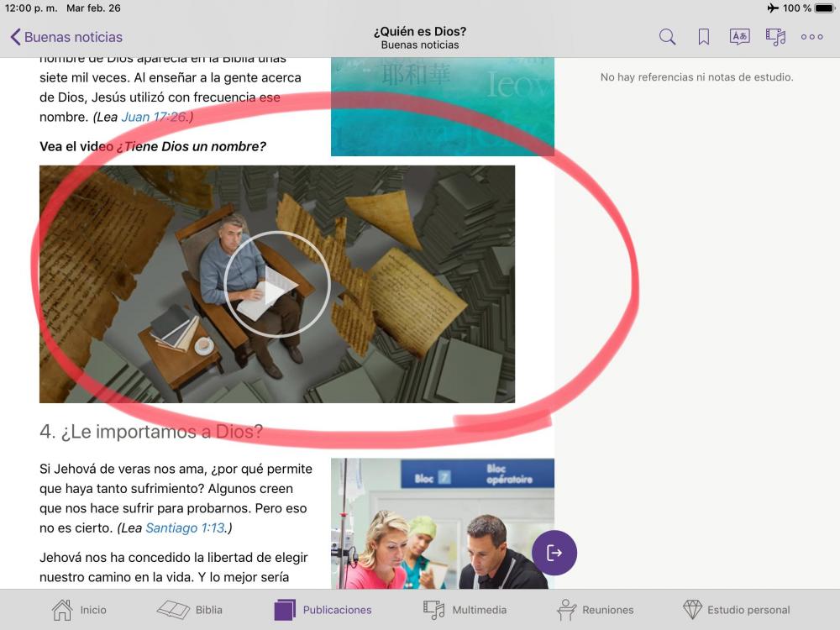The width and height of the screenshot is (840, 630).
Task: Go back to Buenas noticias
Action: click(66, 37)
